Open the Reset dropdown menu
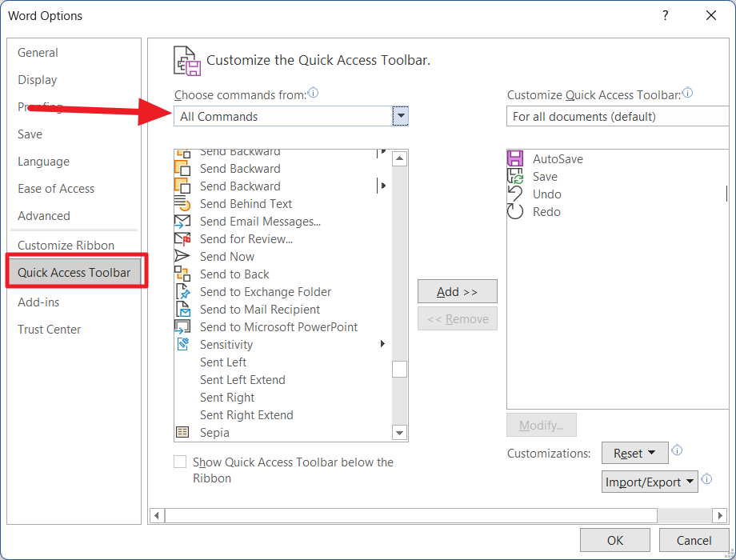736x560 pixels. pos(634,453)
